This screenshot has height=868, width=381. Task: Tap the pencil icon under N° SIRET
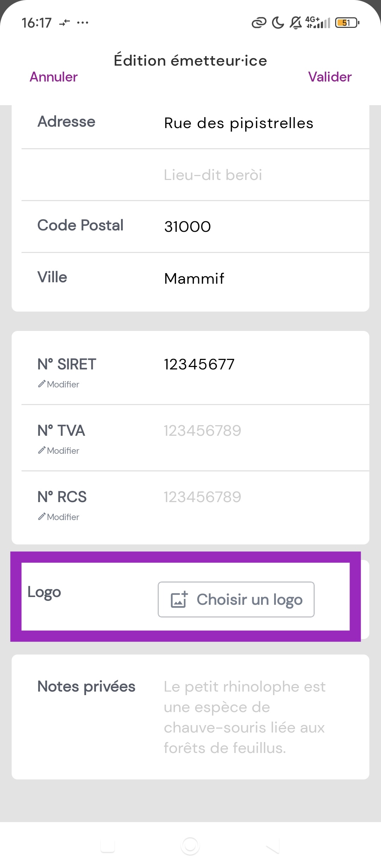point(42,384)
